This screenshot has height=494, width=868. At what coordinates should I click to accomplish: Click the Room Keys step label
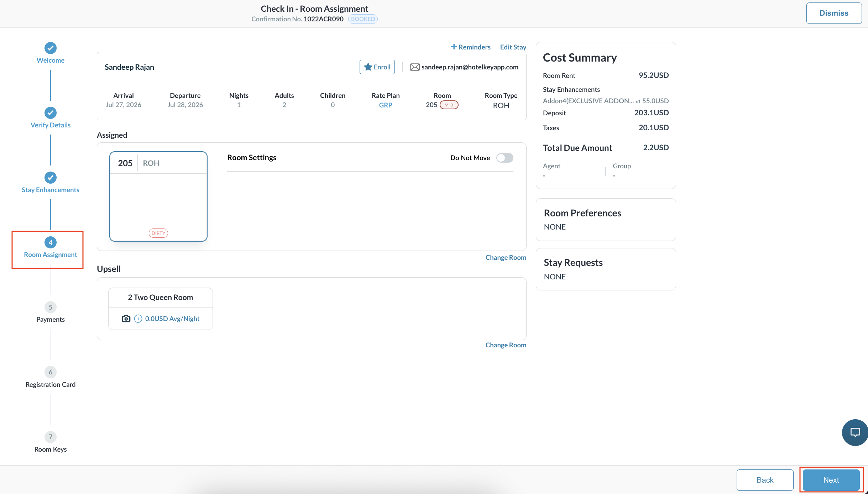tap(51, 449)
